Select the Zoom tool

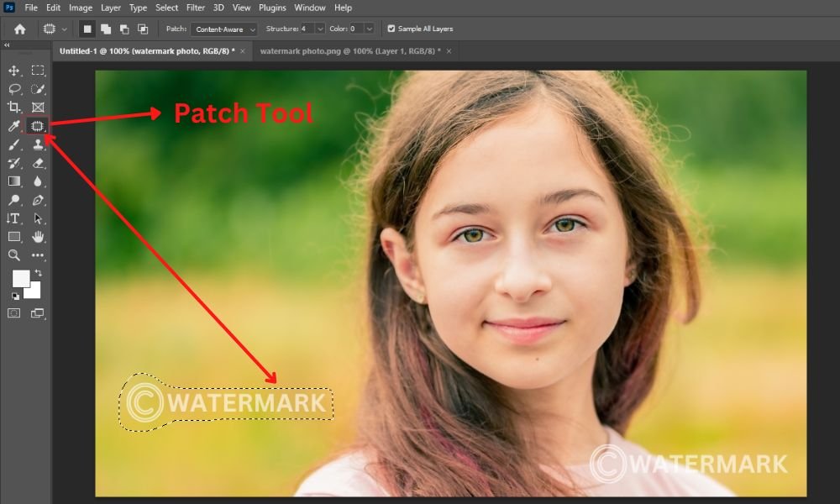click(x=14, y=255)
